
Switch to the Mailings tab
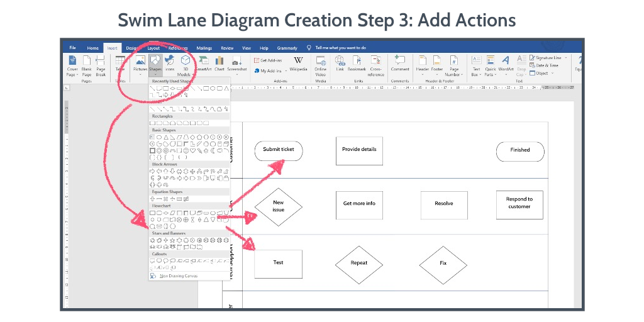pyautogui.click(x=204, y=48)
